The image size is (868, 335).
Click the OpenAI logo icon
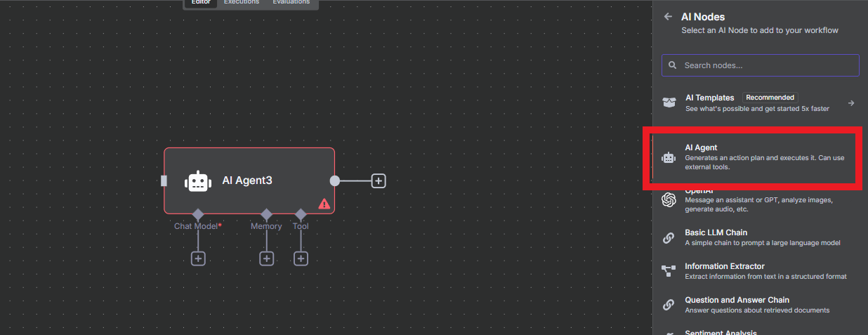coord(669,200)
